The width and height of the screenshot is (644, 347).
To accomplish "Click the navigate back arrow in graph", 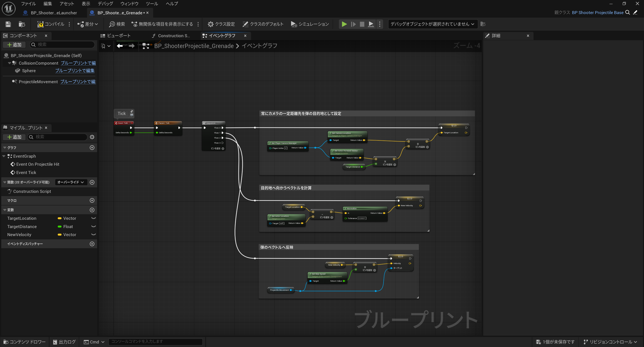I will point(120,46).
